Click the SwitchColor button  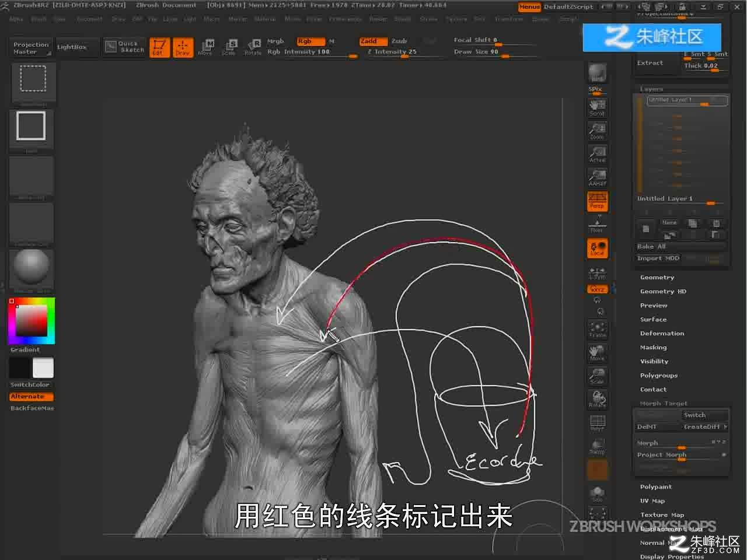(30, 385)
